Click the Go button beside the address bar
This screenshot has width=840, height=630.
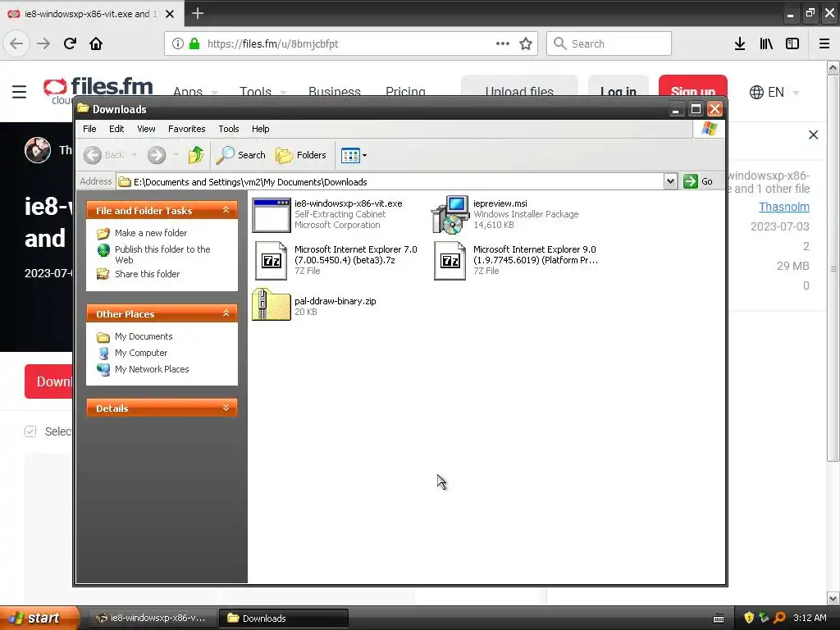pos(699,181)
